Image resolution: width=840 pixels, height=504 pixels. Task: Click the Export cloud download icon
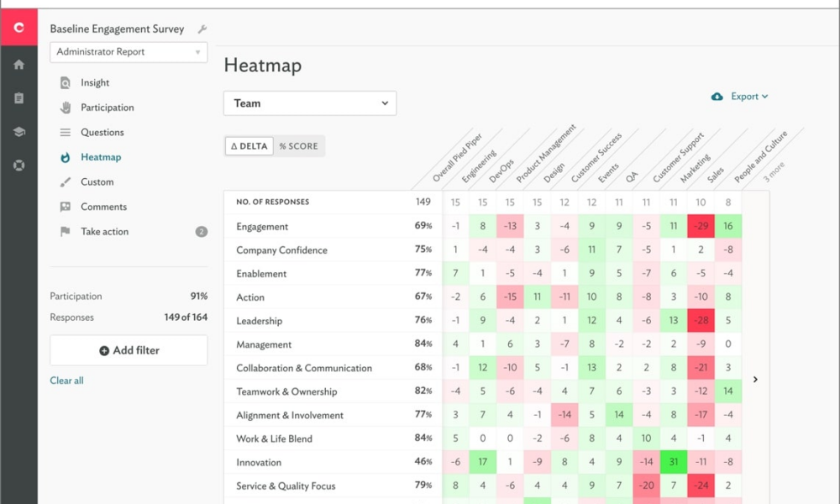[x=717, y=97]
